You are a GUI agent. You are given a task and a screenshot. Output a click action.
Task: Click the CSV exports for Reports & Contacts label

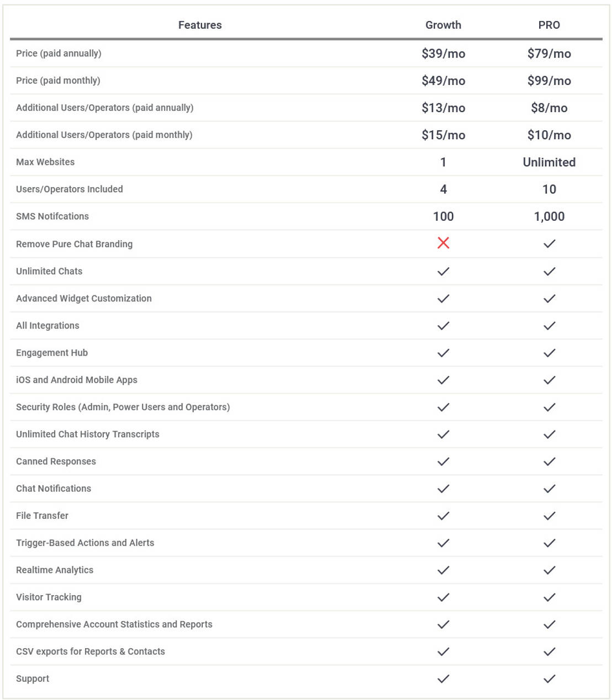[x=91, y=651]
